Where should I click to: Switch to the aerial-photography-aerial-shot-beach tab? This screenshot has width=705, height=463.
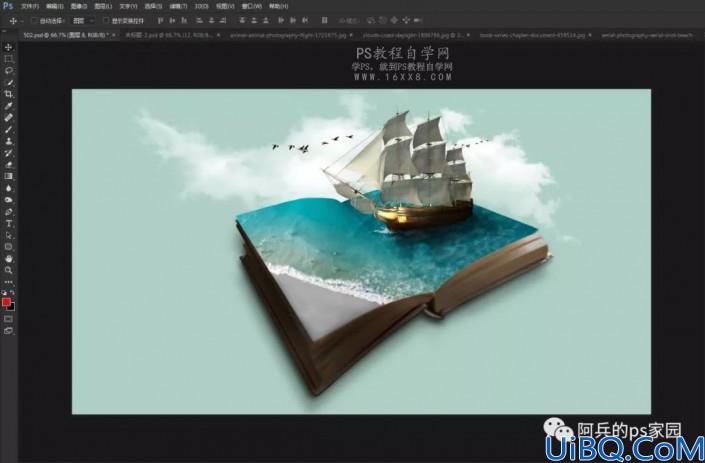[x=647, y=35]
